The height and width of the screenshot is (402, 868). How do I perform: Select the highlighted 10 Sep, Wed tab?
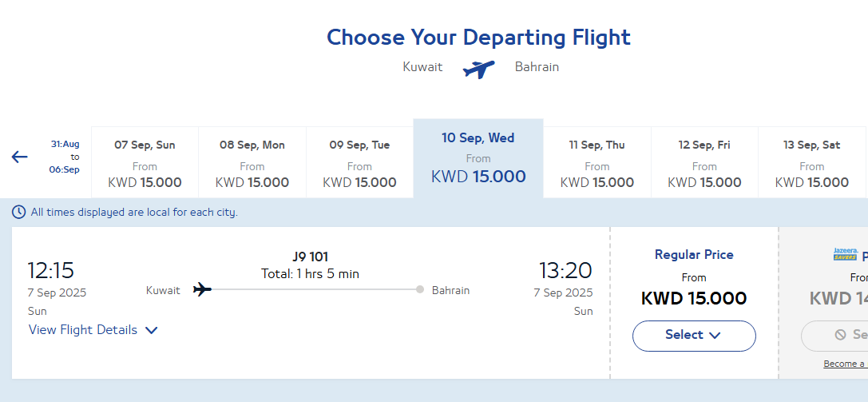point(478,158)
